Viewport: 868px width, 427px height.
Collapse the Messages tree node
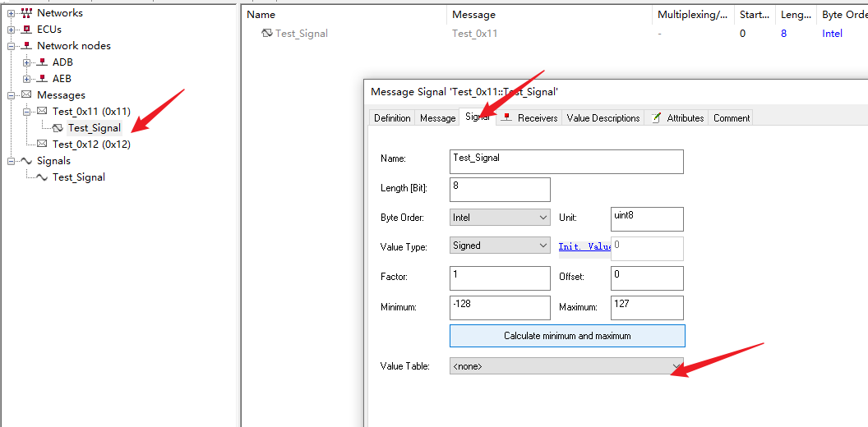pyautogui.click(x=11, y=95)
